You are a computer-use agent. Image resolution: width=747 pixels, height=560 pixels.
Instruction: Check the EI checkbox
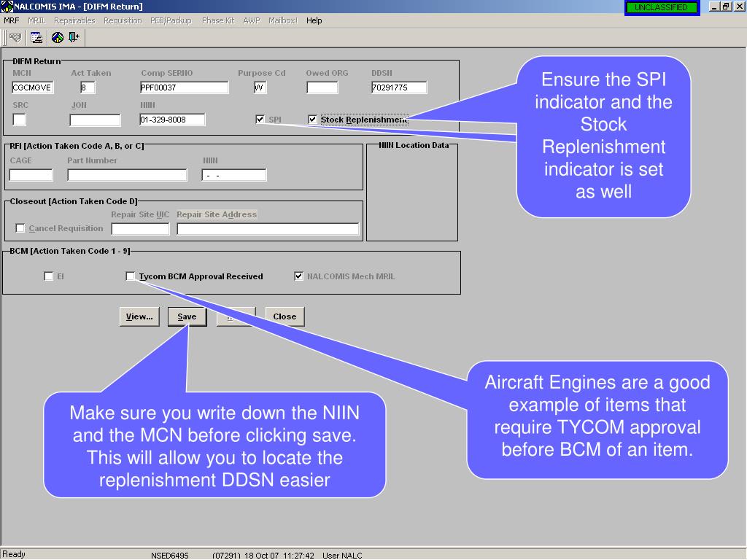[48, 276]
